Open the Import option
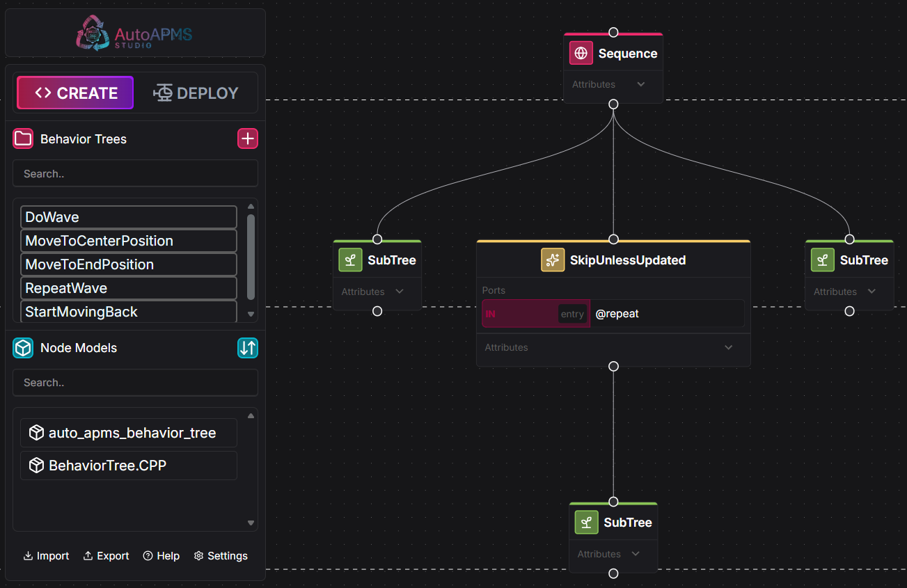Screen dimensions: 907x588 [x=46, y=555]
